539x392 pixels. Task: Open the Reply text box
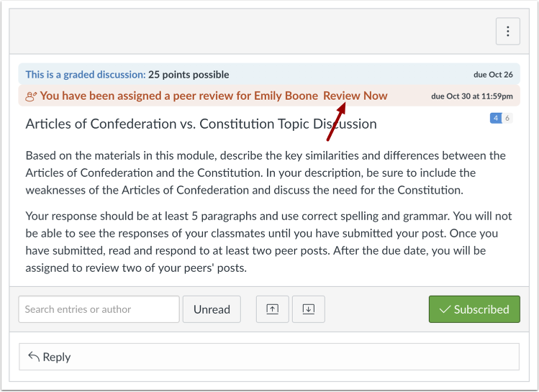tap(269, 357)
